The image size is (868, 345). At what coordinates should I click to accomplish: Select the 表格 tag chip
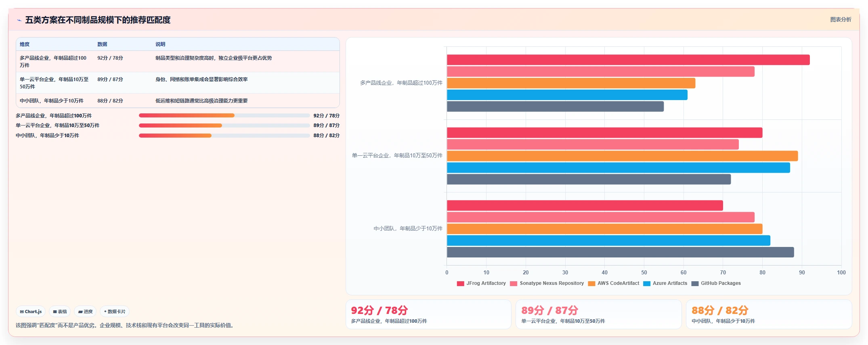click(x=60, y=312)
